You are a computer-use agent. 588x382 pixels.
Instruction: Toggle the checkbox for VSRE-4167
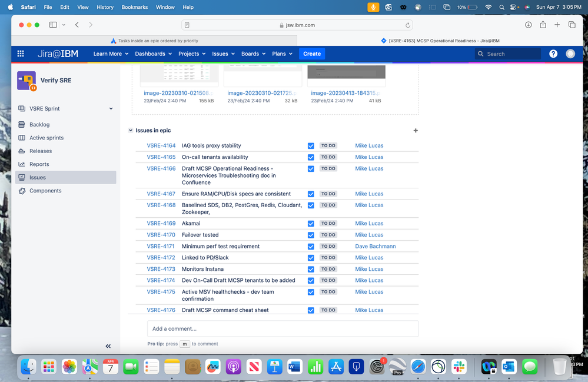point(311,194)
